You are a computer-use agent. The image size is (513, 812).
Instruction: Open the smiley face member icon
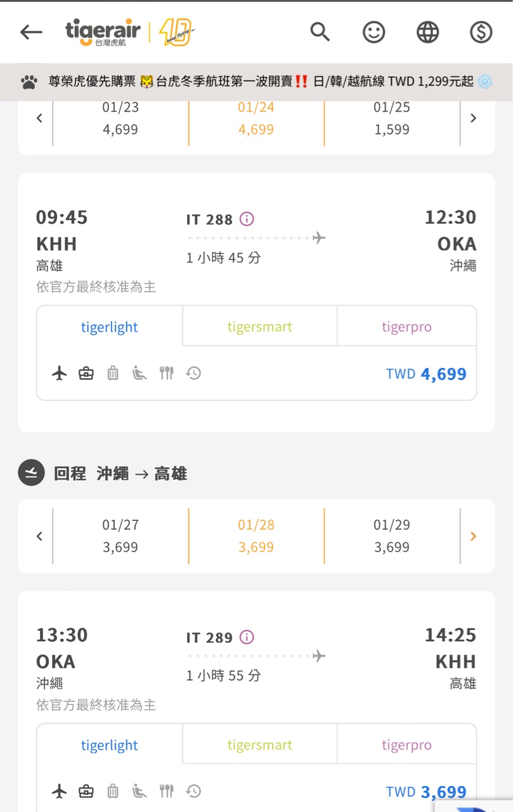373,32
